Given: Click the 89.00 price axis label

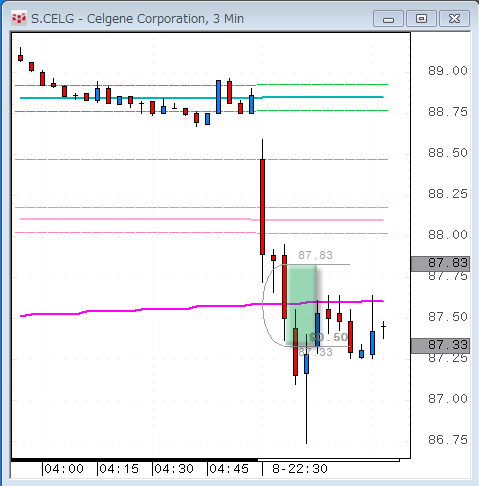Looking at the screenshot, I should [448, 71].
